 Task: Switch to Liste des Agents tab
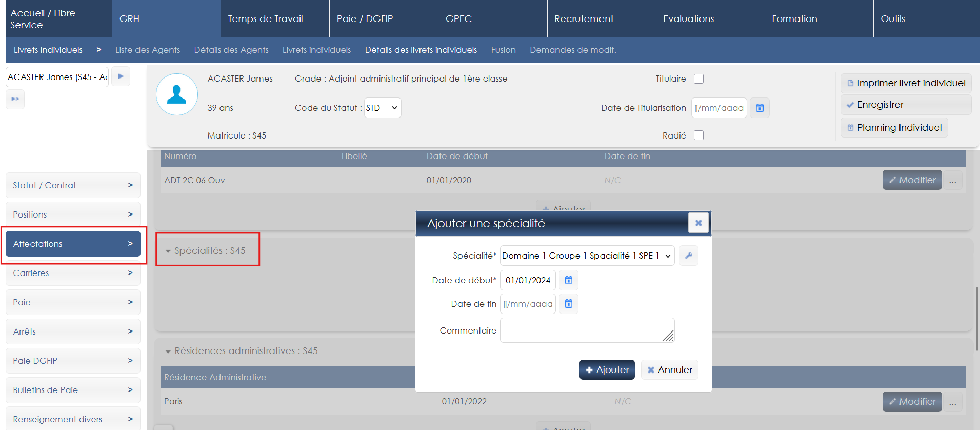pos(148,50)
